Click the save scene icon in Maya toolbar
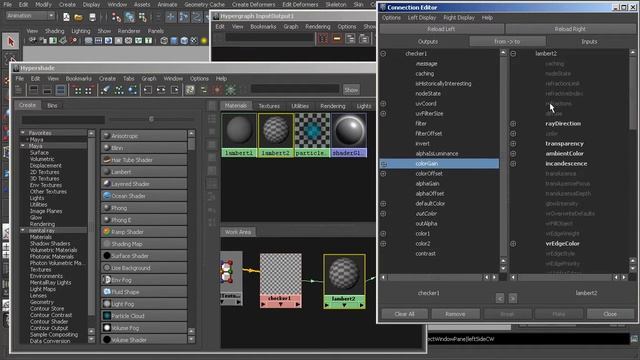 [x=92, y=17]
